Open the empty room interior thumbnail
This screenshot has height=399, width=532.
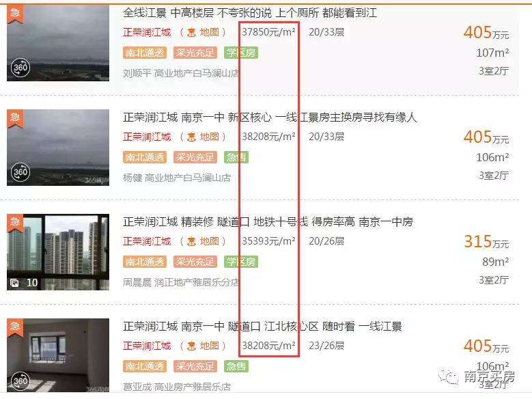[58, 355]
